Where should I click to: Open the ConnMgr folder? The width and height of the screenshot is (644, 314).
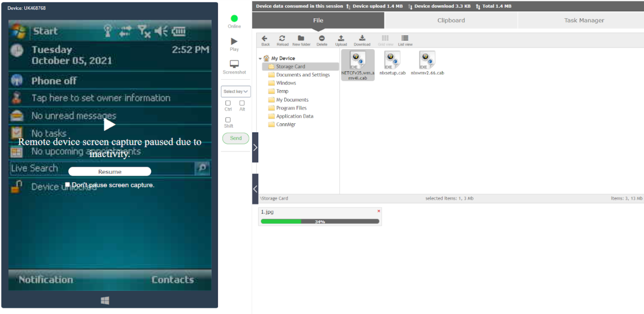tap(286, 124)
